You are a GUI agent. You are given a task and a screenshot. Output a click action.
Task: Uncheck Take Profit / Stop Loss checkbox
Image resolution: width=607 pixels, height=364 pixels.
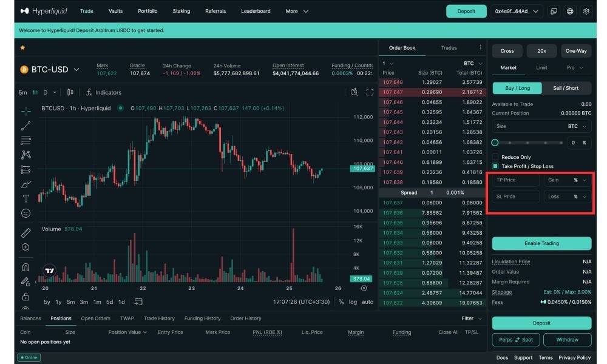pos(495,166)
